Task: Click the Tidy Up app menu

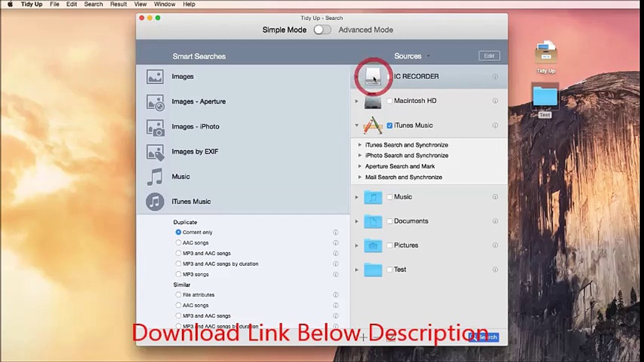Action: point(32,4)
